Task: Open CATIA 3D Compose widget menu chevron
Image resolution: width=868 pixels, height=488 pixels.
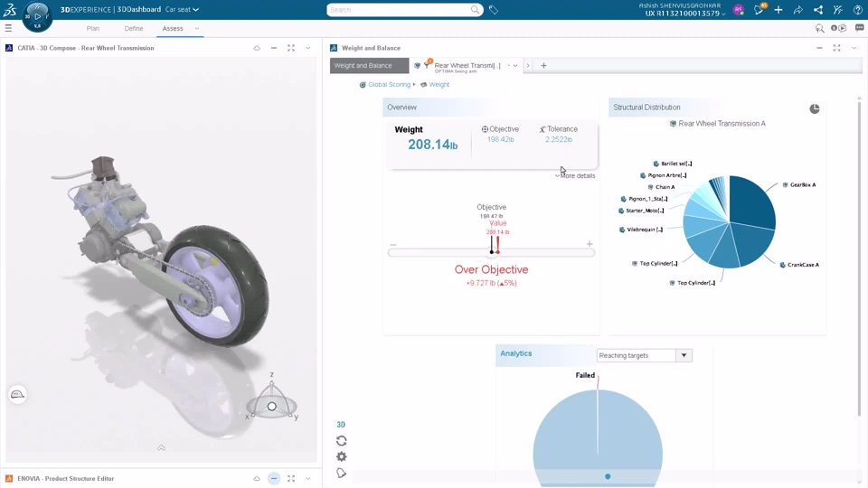Action: pos(308,48)
